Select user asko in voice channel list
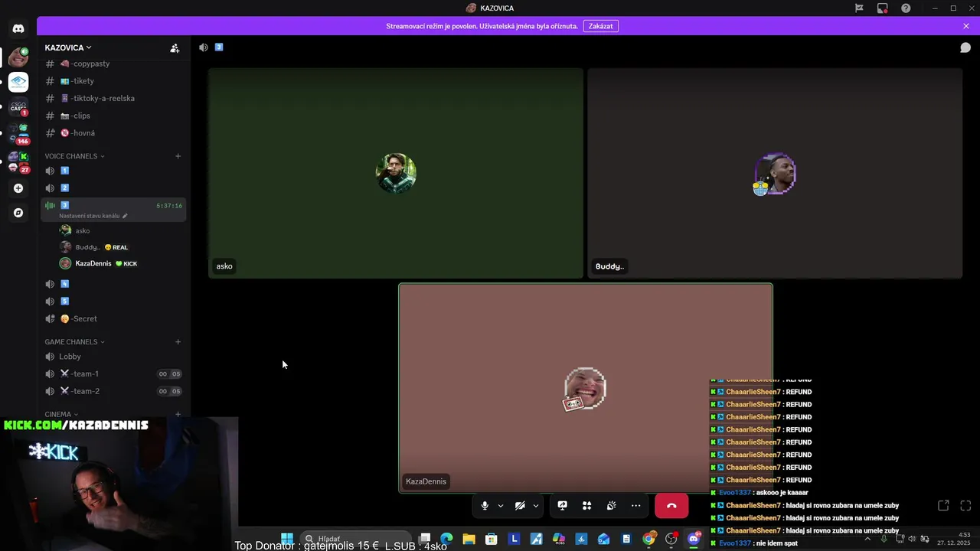This screenshot has width=980, height=551. [121, 230]
